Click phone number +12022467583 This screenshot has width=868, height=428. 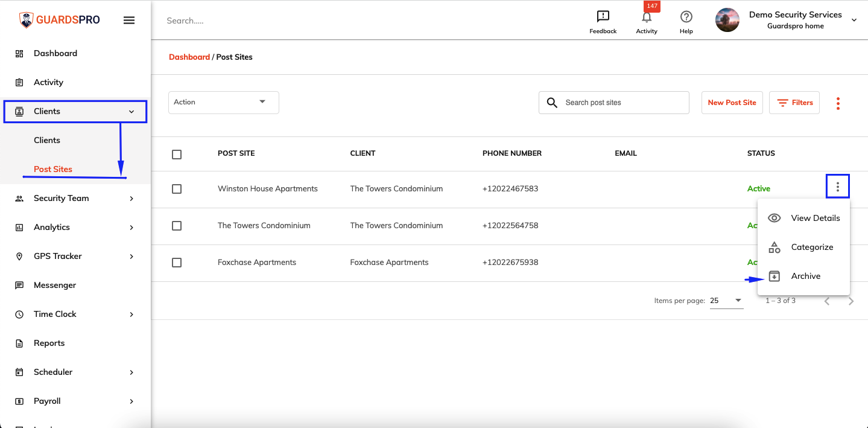point(510,188)
